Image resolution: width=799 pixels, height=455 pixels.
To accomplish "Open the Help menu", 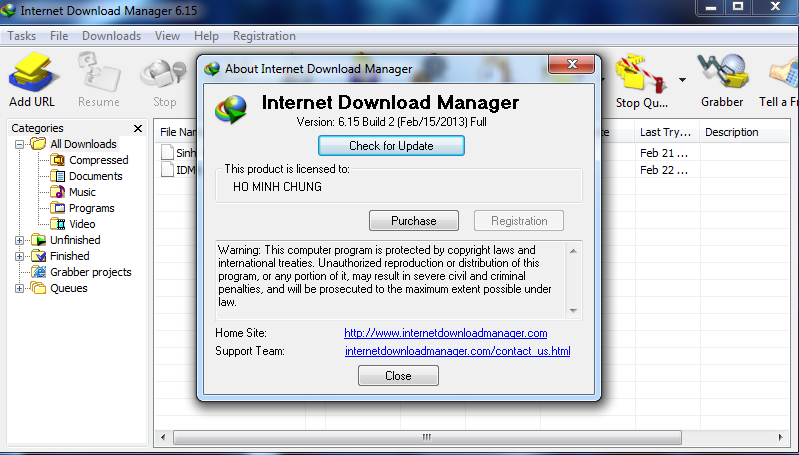I will [x=206, y=36].
